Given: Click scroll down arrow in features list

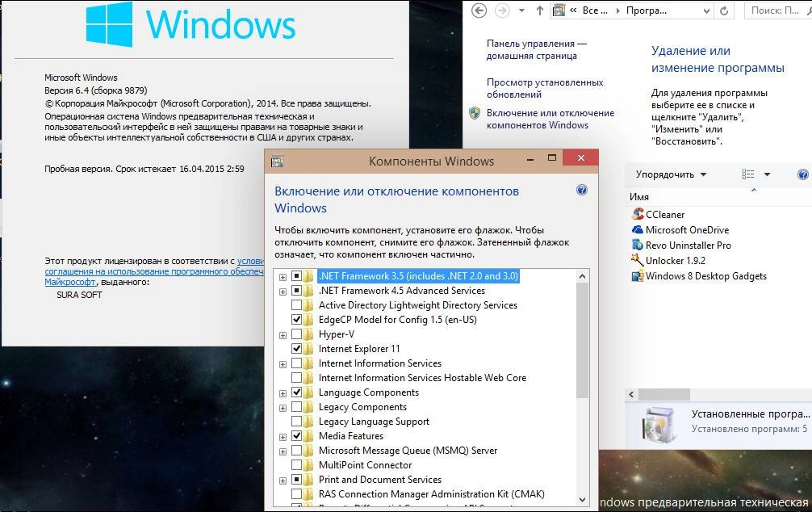Looking at the screenshot, I should click(582, 500).
